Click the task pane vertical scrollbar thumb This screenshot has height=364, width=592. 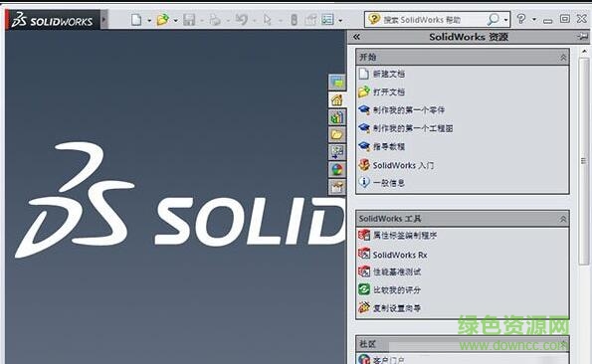click(x=584, y=161)
